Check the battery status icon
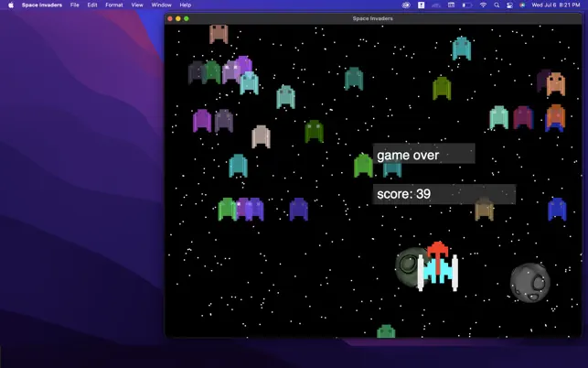588x368 pixels. pyautogui.click(x=467, y=5)
